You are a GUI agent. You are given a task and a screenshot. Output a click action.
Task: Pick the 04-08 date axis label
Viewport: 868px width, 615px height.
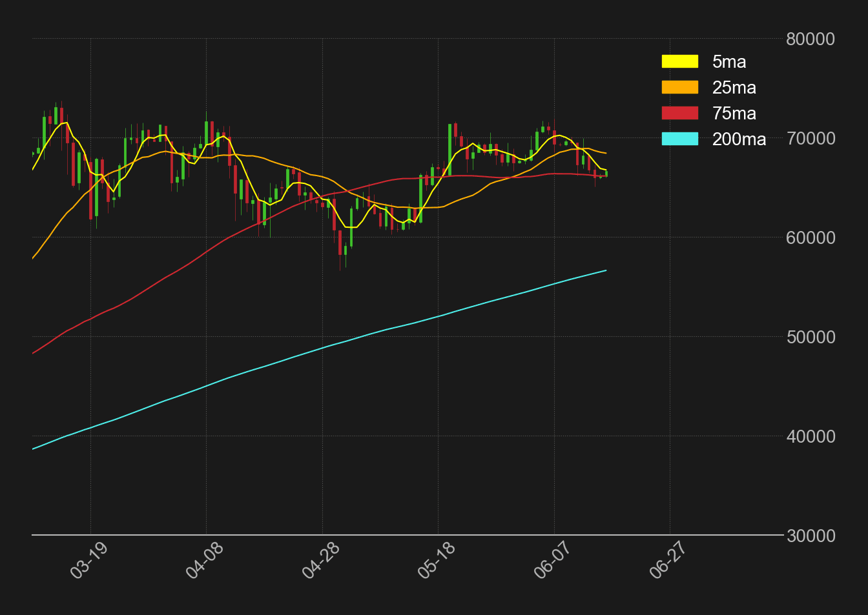[204, 560]
